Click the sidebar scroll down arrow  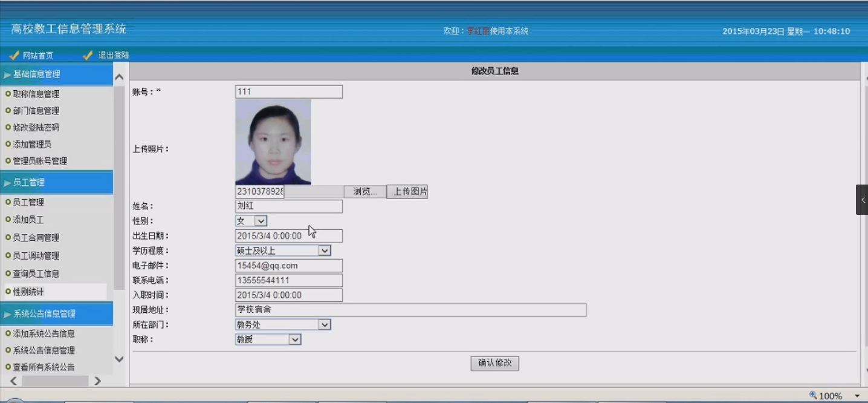click(119, 359)
